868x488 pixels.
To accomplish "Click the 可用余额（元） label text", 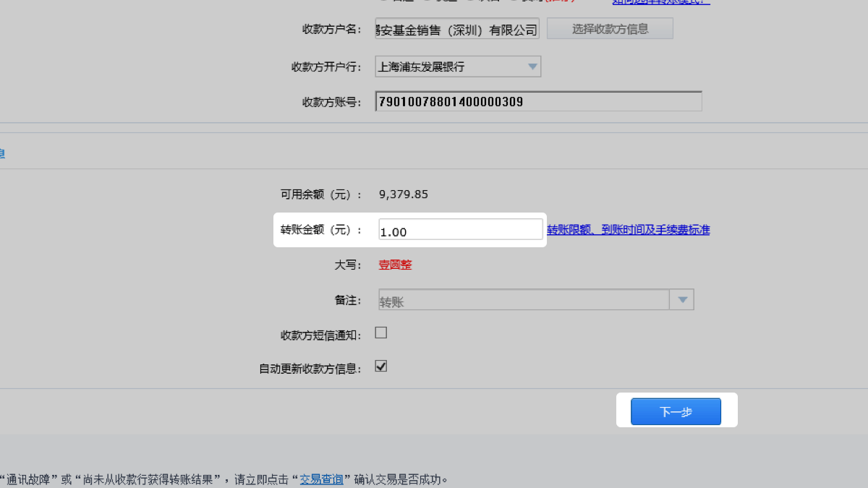I will 320,194.
